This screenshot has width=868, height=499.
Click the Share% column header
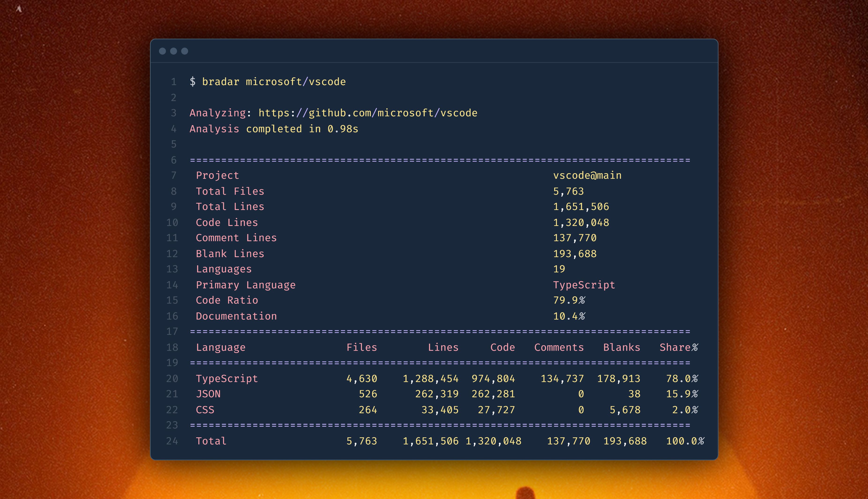(x=678, y=347)
